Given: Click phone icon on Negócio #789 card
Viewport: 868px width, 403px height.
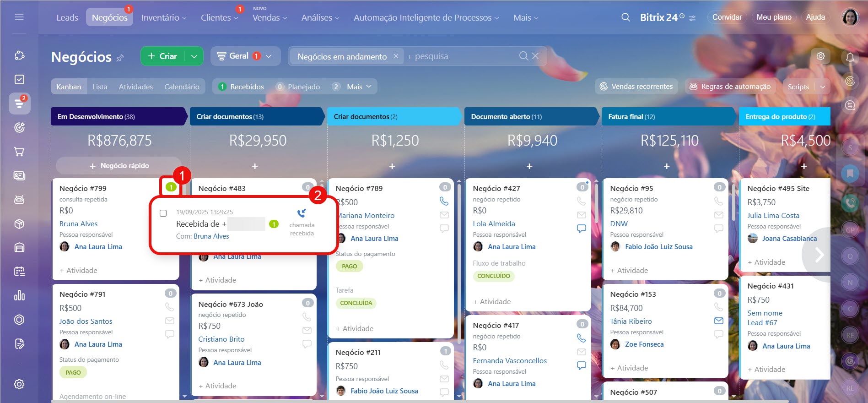Looking at the screenshot, I should point(444,201).
